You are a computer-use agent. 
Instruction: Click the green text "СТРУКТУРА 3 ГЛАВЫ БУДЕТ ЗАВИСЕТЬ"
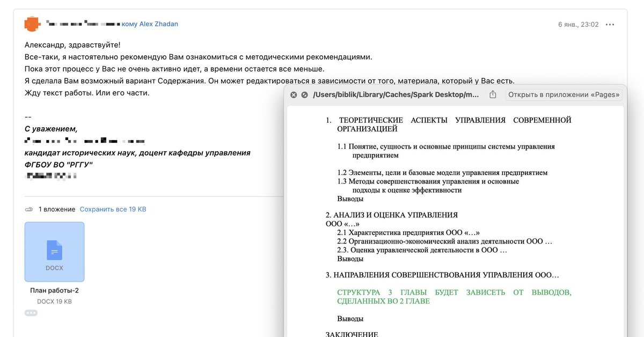pos(454,297)
